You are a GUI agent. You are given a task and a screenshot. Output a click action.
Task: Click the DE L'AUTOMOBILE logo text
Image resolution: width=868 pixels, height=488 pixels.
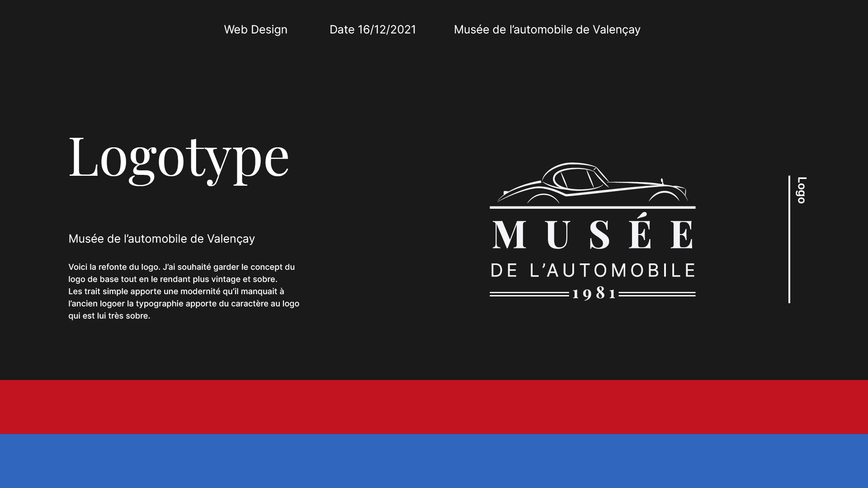pyautogui.click(x=593, y=271)
